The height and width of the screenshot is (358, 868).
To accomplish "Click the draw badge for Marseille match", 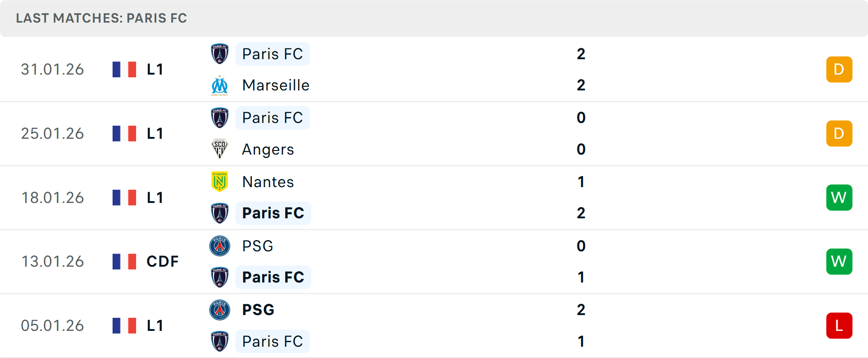I will 839,69.
